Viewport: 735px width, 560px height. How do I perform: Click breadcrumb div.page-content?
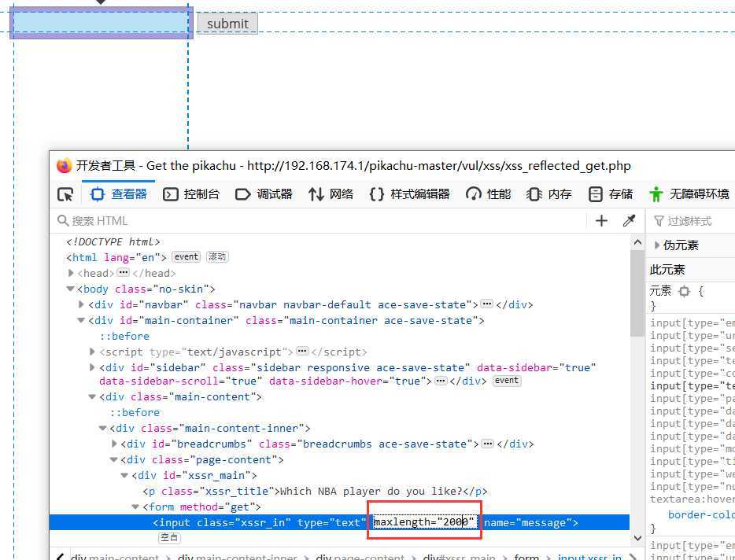360,557
